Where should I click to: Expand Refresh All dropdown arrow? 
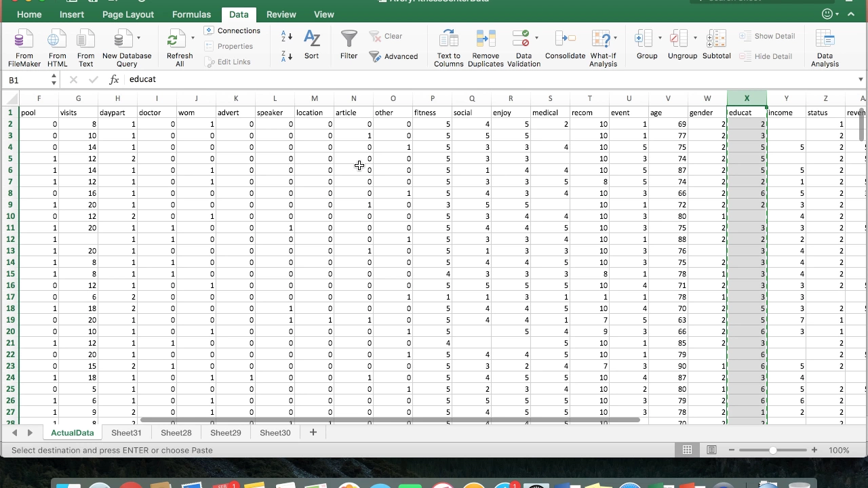tap(193, 38)
